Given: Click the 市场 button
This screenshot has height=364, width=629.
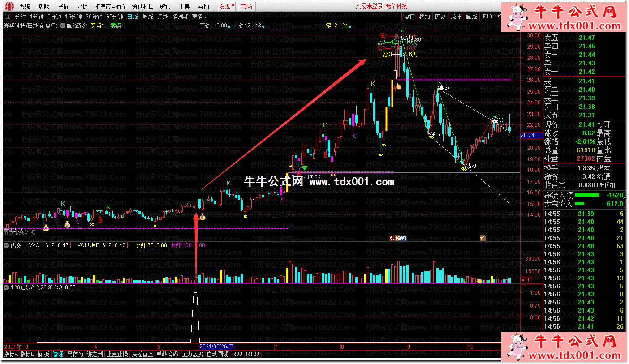Looking at the screenshot, I should point(246,6).
